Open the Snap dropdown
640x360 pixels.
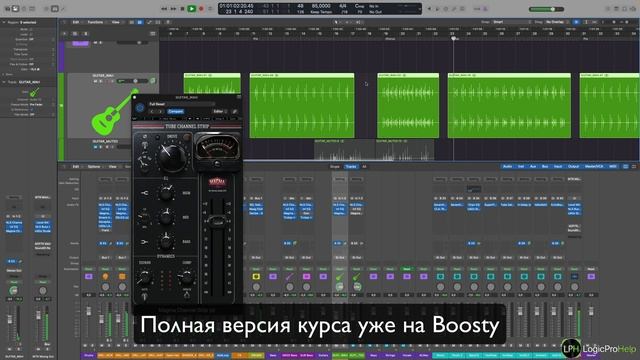512,22
